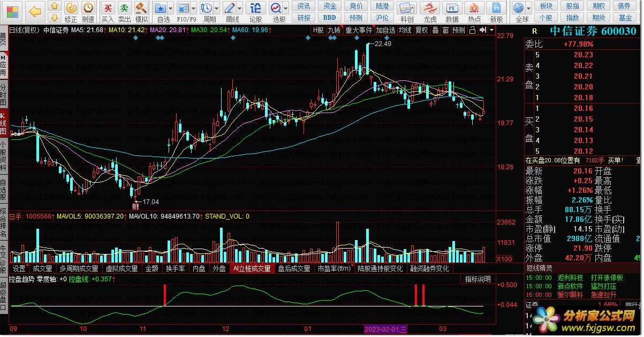Open the 科创 board icon
Screen dimensions: 644x337
point(407,8)
